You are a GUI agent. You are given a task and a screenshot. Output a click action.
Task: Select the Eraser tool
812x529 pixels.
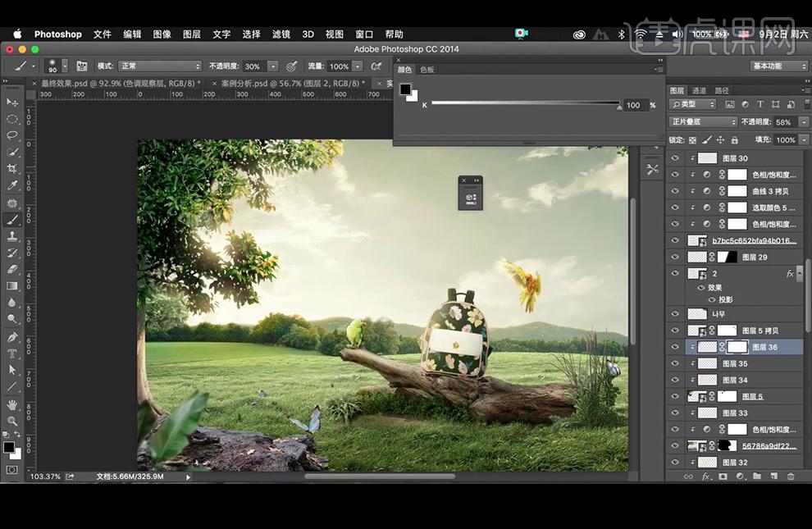coord(12,269)
